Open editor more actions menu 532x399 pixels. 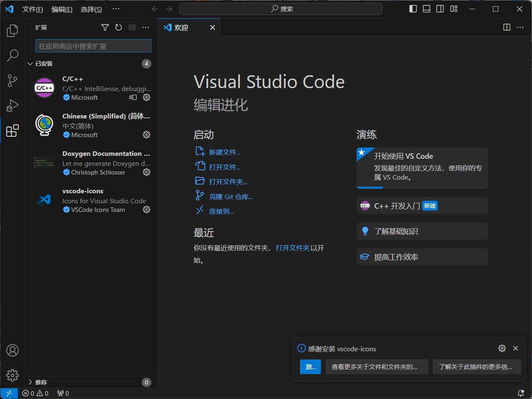point(520,27)
